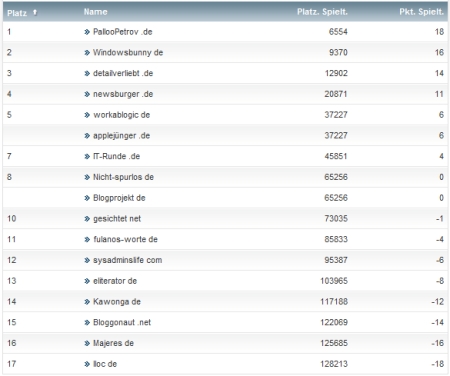450x376 pixels.
Task: Open the newsburger .de link
Action: pyautogui.click(x=123, y=94)
